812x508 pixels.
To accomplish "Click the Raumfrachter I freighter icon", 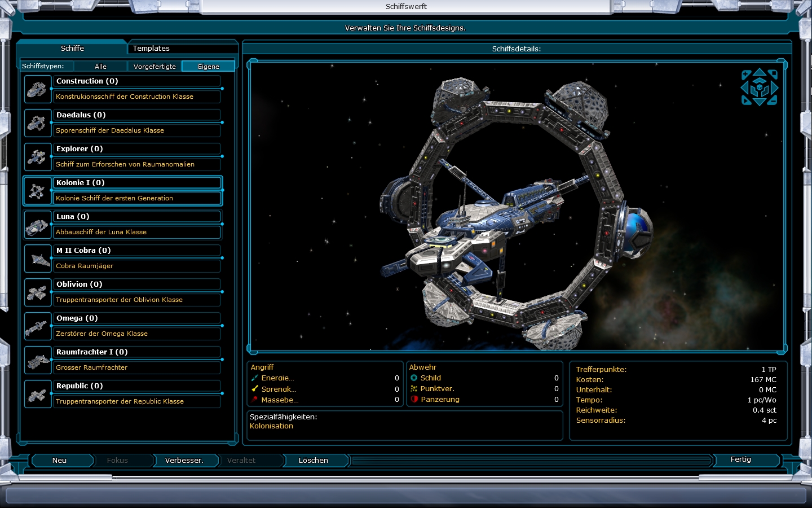I will [37, 360].
